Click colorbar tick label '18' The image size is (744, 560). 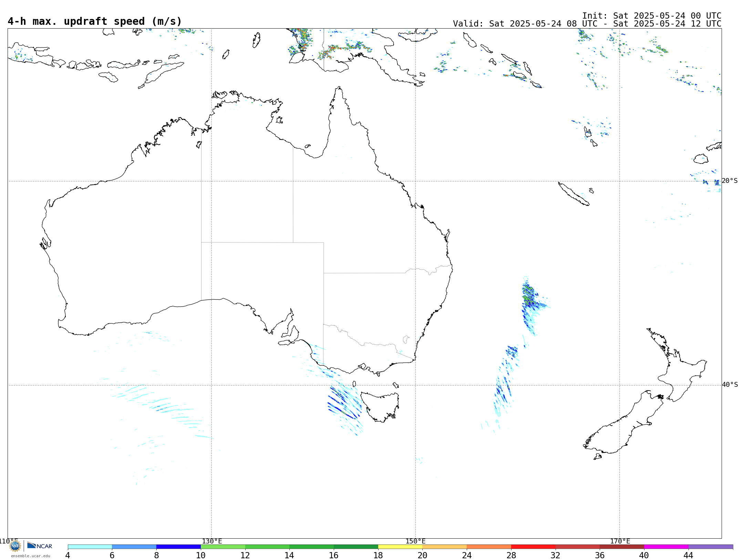click(378, 556)
